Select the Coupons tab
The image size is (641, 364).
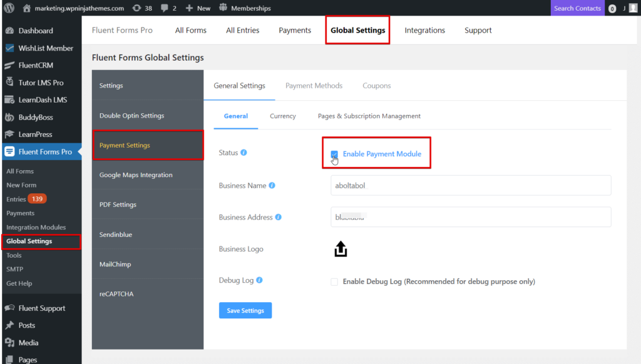(x=376, y=86)
